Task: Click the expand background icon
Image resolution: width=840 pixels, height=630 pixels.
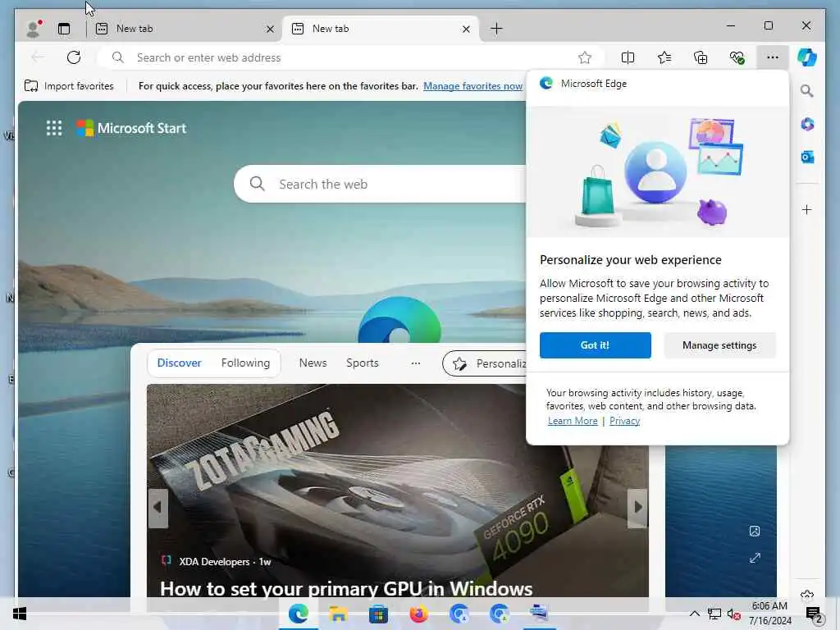Action: 755,558
